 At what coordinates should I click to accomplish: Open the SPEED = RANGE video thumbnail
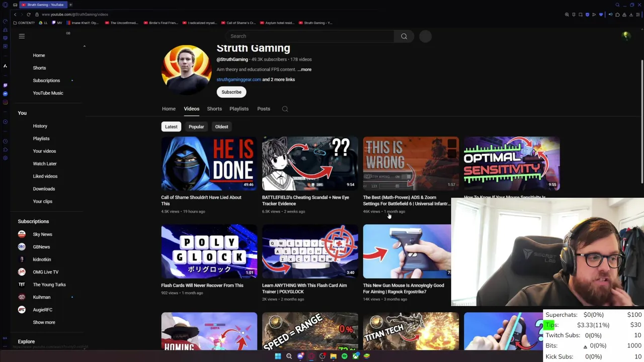click(310, 331)
